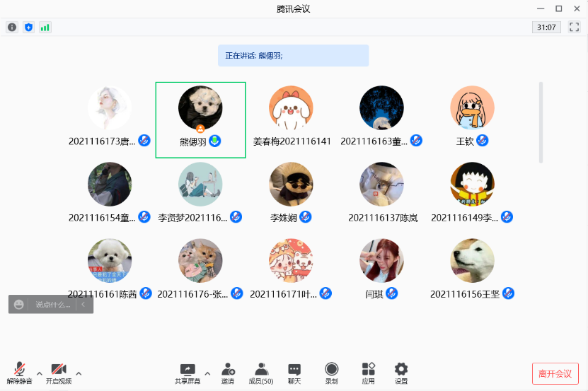Open the Settings (设置) gear

[401, 373]
